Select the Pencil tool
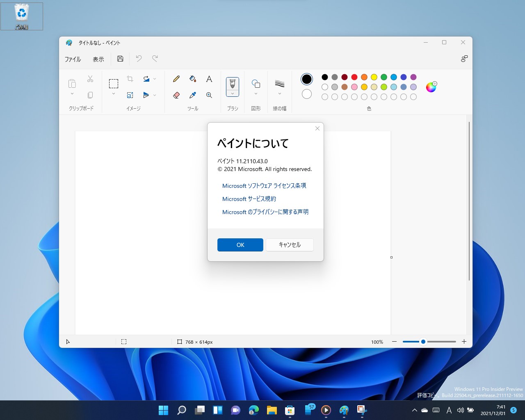This screenshot has height=420, width=525. (176, 79)
